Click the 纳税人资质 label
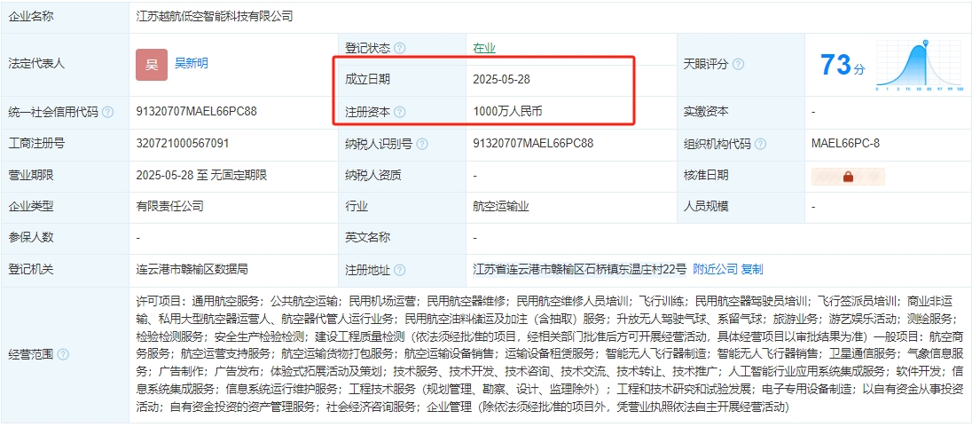Viewport: 980px width, 427px height. (x=373, y=176)
